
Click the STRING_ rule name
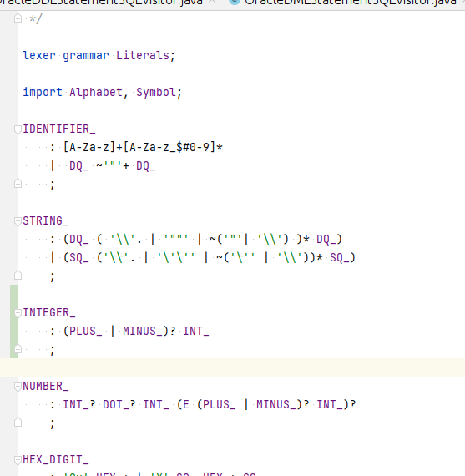46,221
